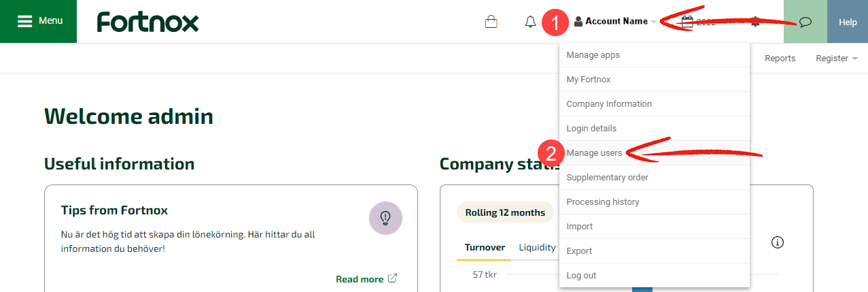Select Export from account menu

pos(655,251)
